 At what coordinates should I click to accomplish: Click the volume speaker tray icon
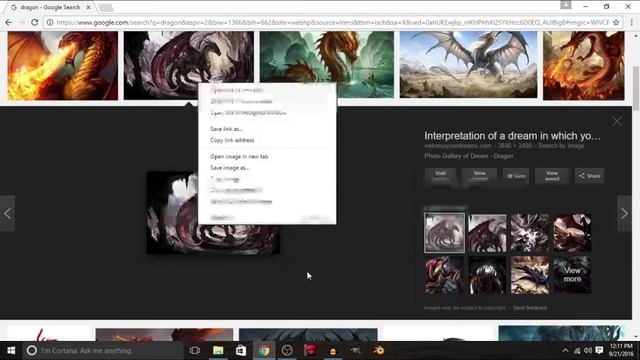pyautogui.click(x=588, y=351)
